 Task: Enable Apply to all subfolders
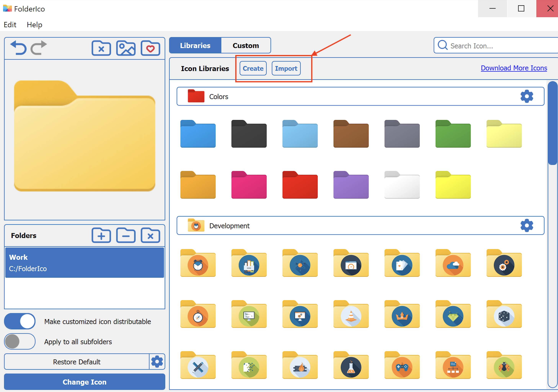[20, 341]
